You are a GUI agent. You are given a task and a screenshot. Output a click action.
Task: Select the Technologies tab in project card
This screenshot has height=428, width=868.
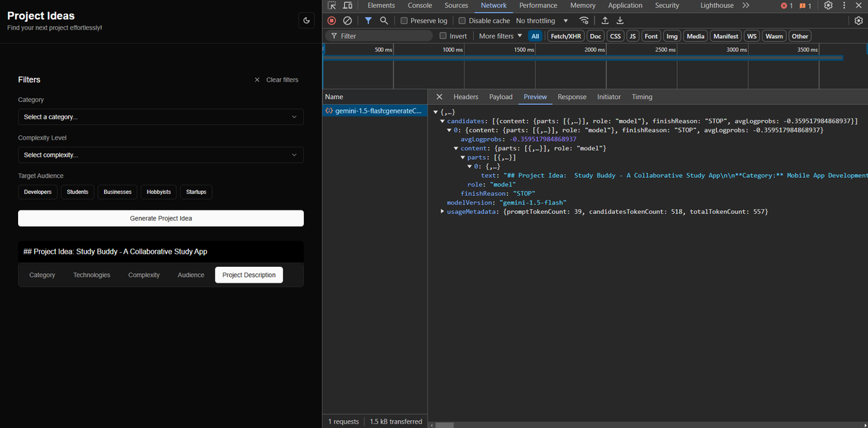92,275
